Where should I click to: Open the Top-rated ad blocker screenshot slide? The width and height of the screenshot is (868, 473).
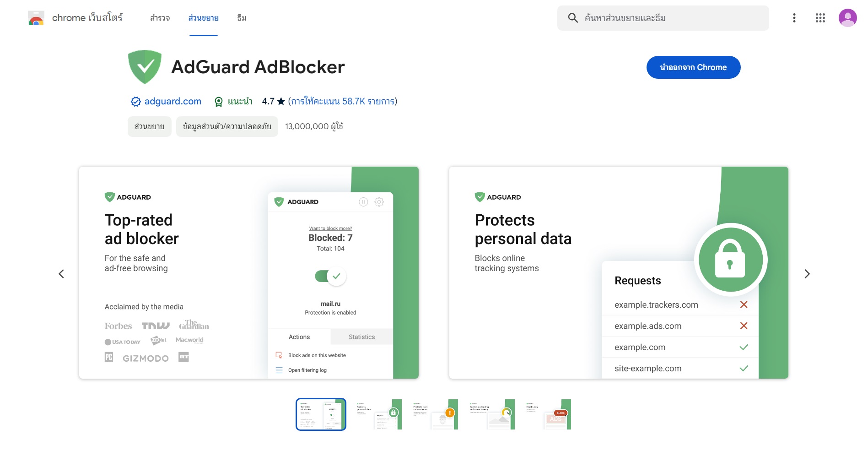coord(249,272)
